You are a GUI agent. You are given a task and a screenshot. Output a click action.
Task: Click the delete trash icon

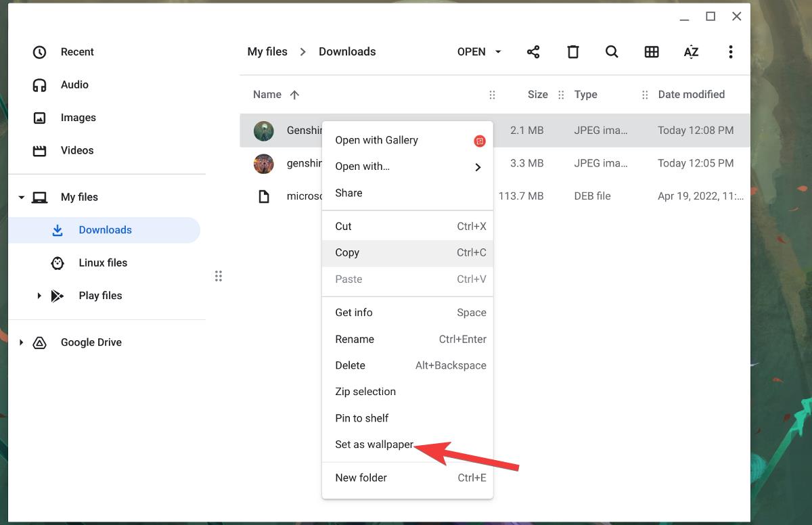pyautogui.click(x=572, y=51)
